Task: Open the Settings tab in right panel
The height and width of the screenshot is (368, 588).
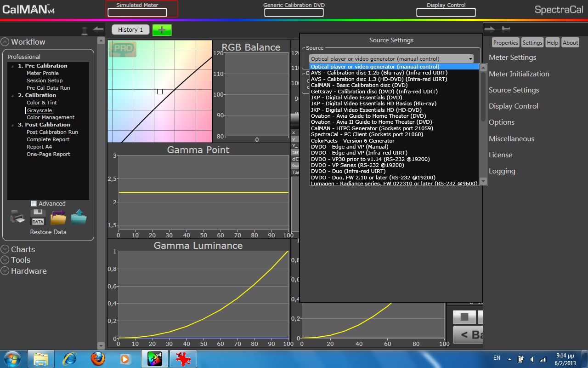Action: click(532, 42)
